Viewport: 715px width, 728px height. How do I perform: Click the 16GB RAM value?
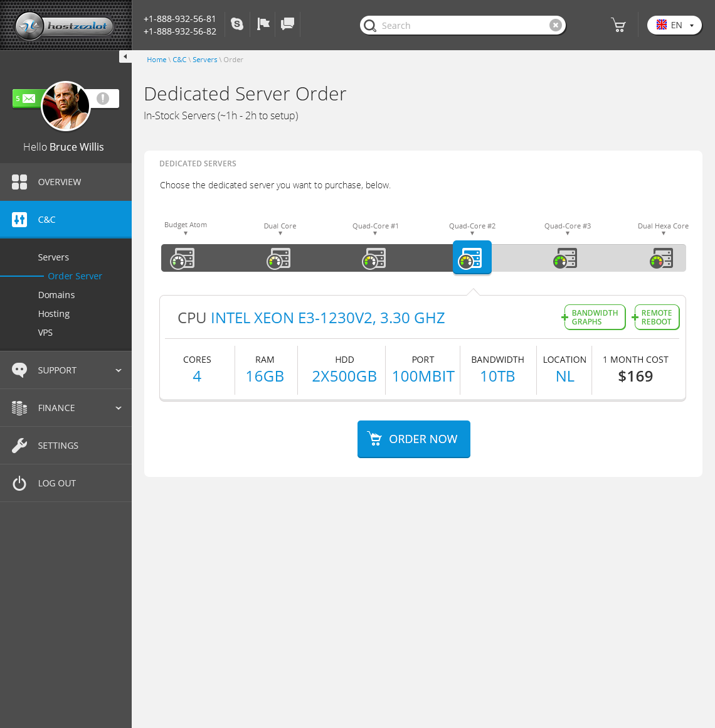pos(265,377)
